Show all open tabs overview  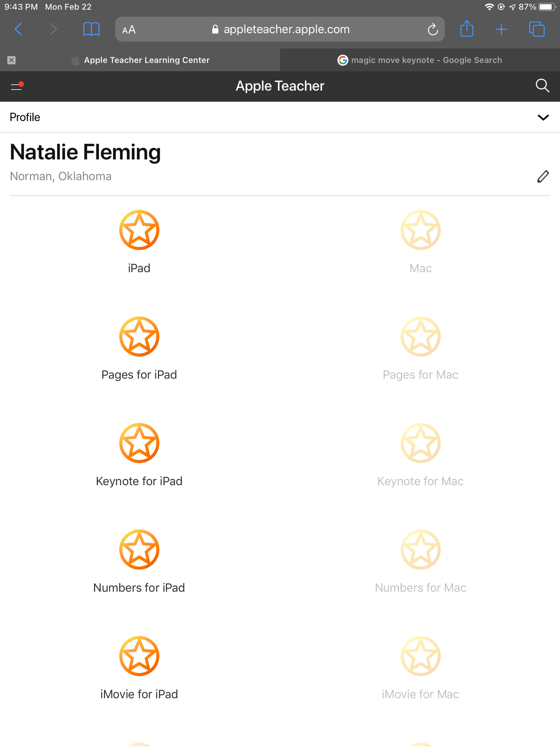coord(537,29)
